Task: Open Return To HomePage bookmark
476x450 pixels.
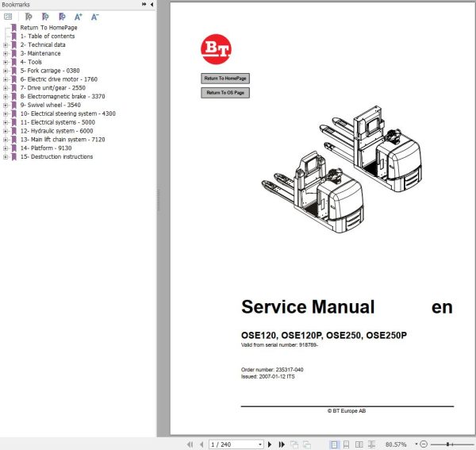Action: tap(48, 28)
